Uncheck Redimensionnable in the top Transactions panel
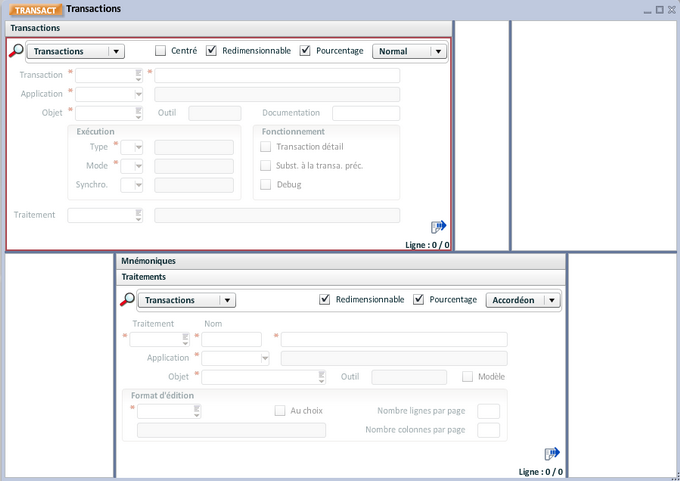The image size is (680, 481). [x=211, y=51]
